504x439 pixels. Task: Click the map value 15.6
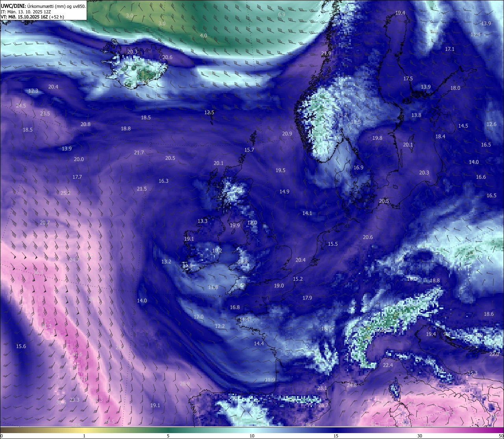tap(21, 346)
